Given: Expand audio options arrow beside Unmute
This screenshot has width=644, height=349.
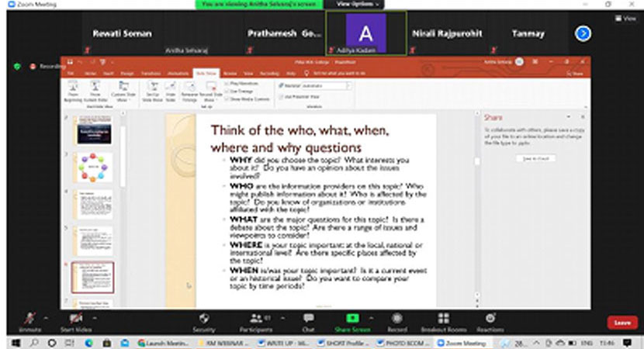Looking at the screenshot, I should point(45,318).
